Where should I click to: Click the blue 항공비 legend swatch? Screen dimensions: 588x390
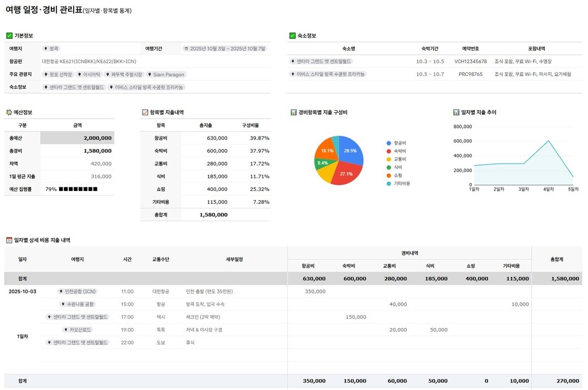point(389,143)
